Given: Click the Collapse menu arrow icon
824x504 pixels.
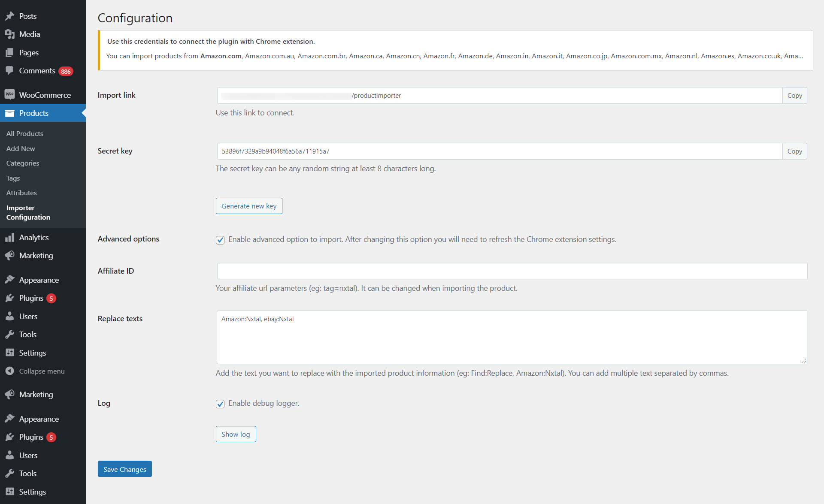Looking at the screenshot, I should [x=9, y=371].
